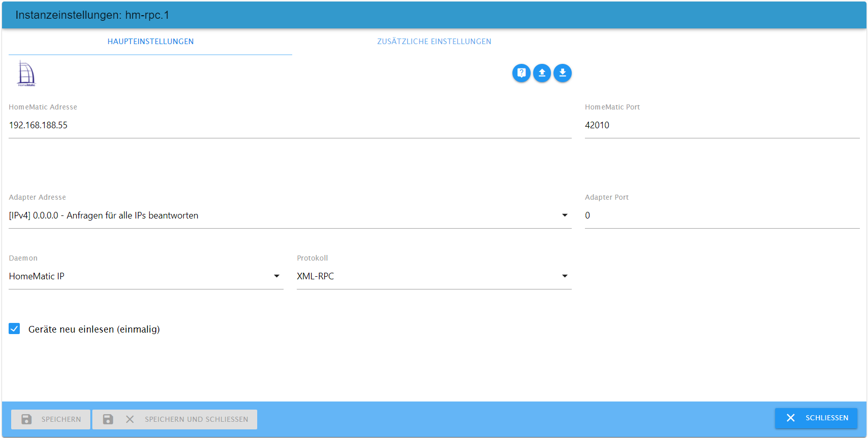Click the 'Adapter Port' field label
The width and height of the screenshot is (868, 438).
(x=607, y=197)
